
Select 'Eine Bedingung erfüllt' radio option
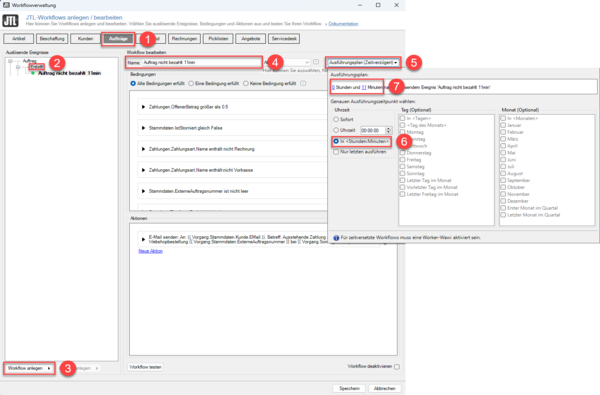[191, 83]
